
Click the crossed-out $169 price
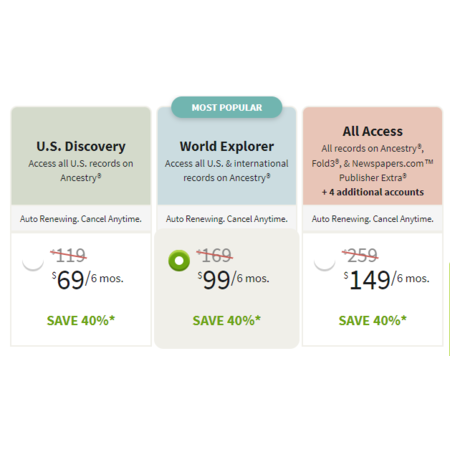pyautogui.click(x=215, y=255)
